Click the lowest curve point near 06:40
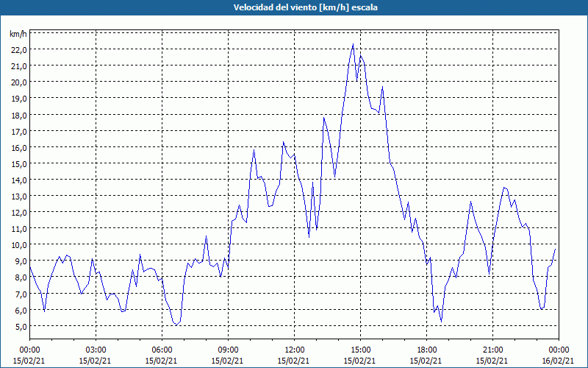The image size is (588, 368). [x=176, y=325]
